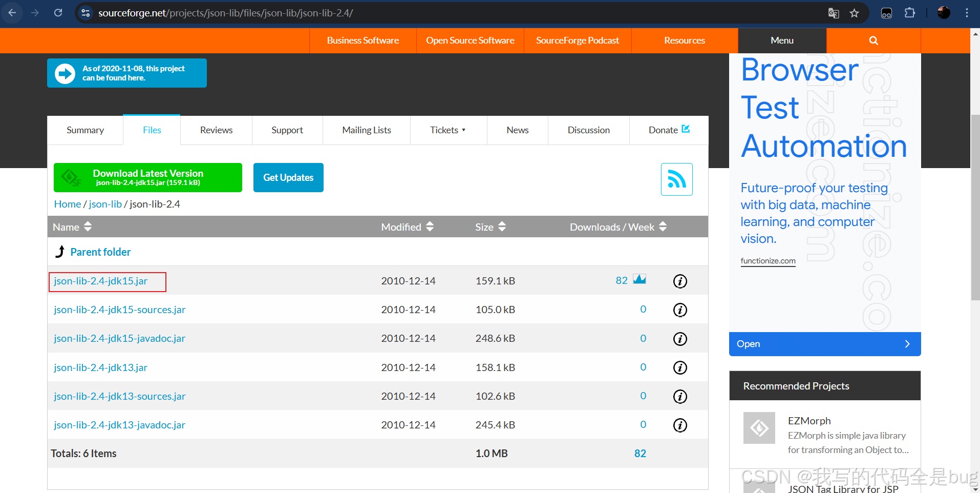Click the translate page icon

(x=834, y=13)
